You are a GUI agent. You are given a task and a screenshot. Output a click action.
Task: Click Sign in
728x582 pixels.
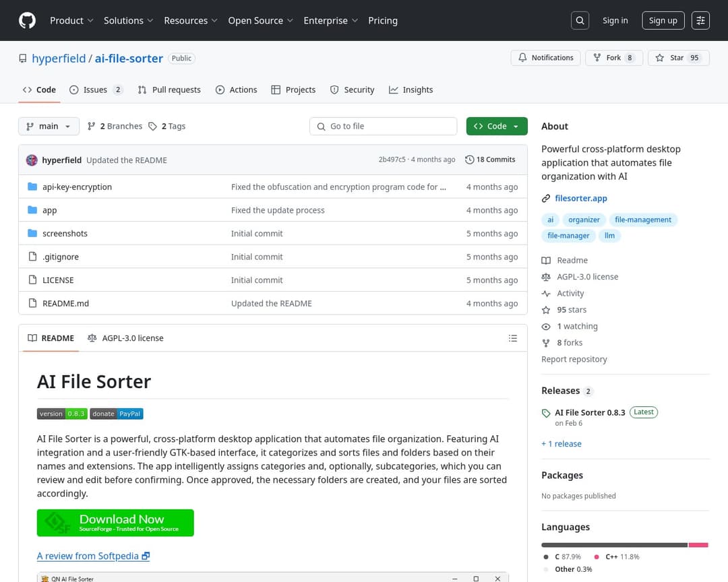[615, 20]
